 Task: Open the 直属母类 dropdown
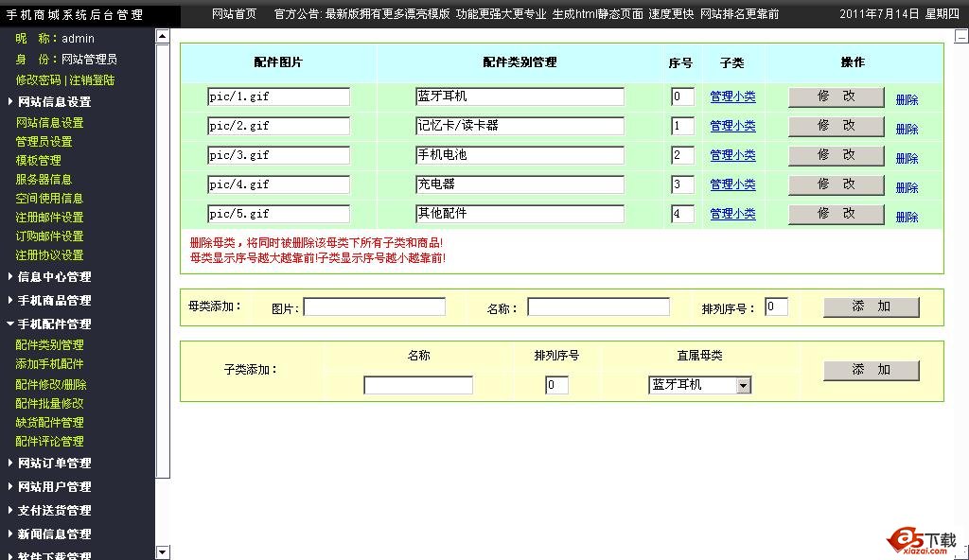743,385
